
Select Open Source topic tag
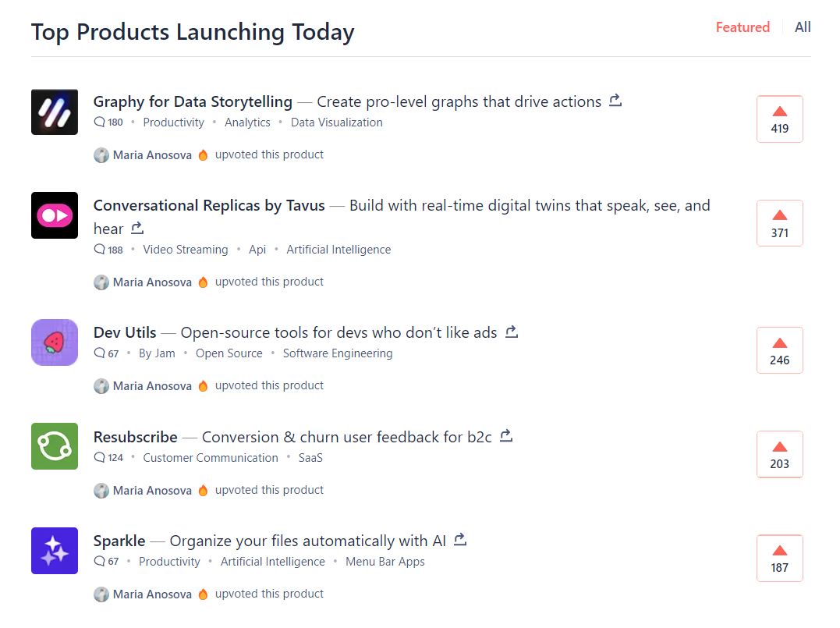click(229, 353)
